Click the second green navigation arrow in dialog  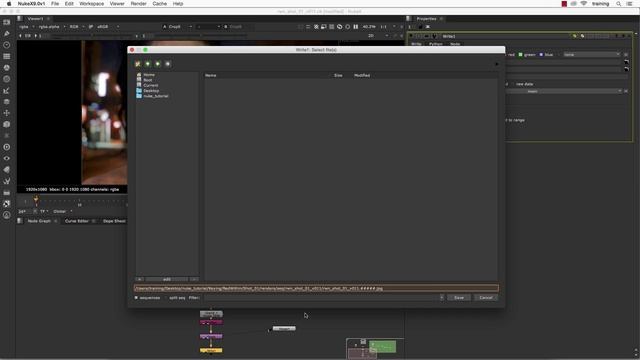pos(158,64)
